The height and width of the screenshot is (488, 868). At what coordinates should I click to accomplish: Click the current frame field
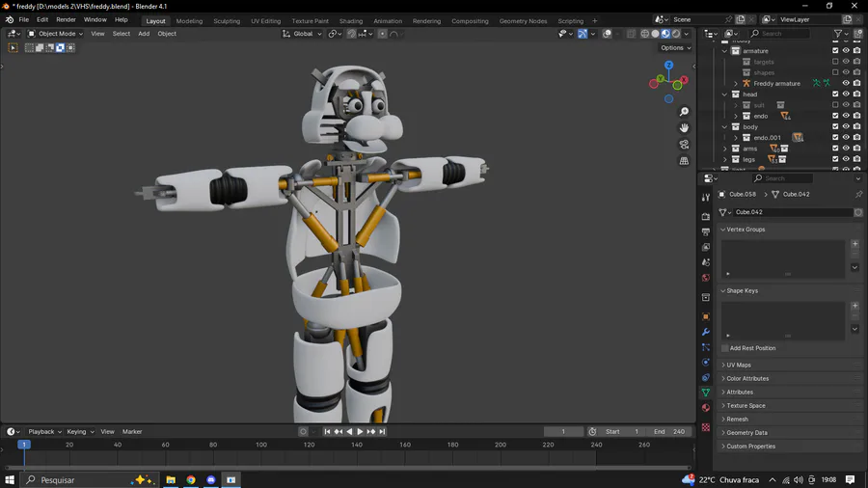563,431
